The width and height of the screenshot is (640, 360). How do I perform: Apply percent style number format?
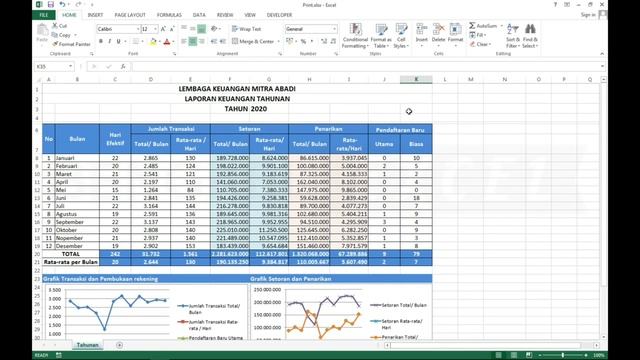pyautogui.click(x=303, y=42)
